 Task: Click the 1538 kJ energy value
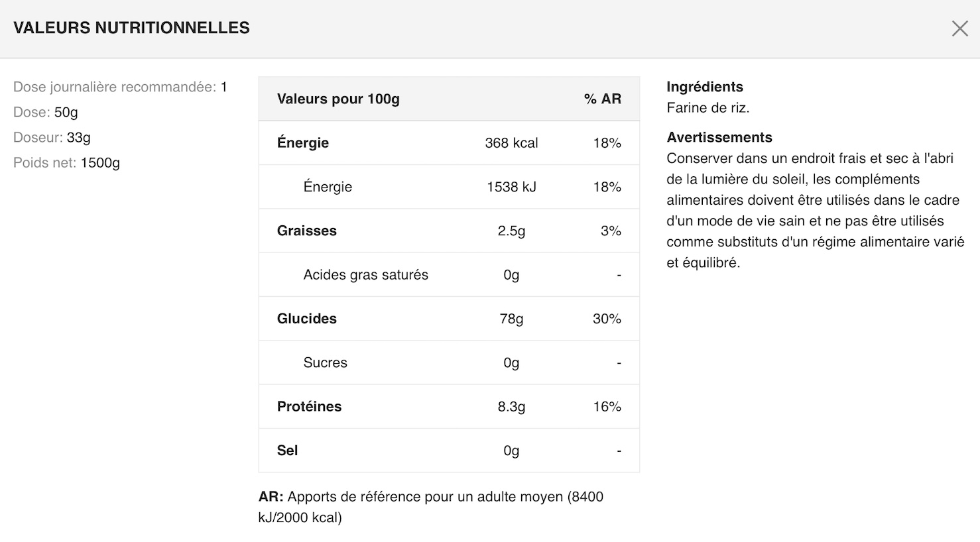tap(511, 187)
